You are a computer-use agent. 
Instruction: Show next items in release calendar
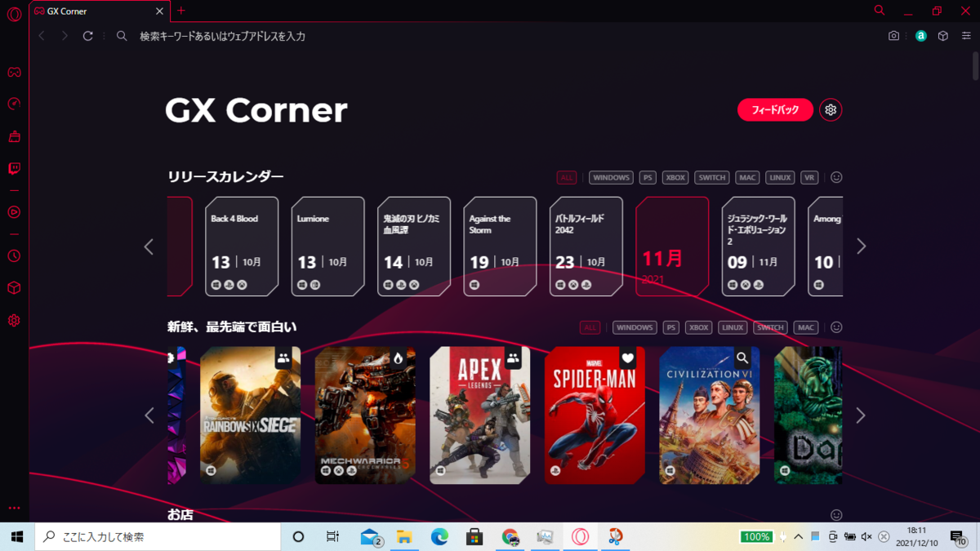[x=861, y=247]
